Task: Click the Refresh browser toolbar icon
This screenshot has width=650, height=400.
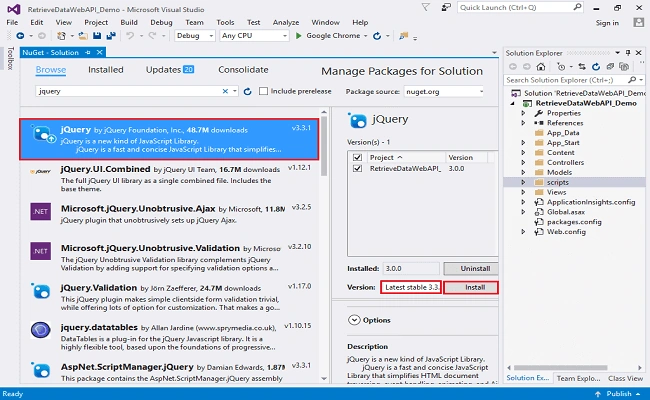Action: click(377, 36)
